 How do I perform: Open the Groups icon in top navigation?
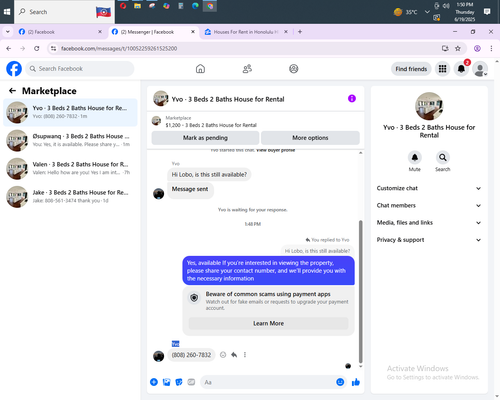pyautogui.click(x=294, y=69)
